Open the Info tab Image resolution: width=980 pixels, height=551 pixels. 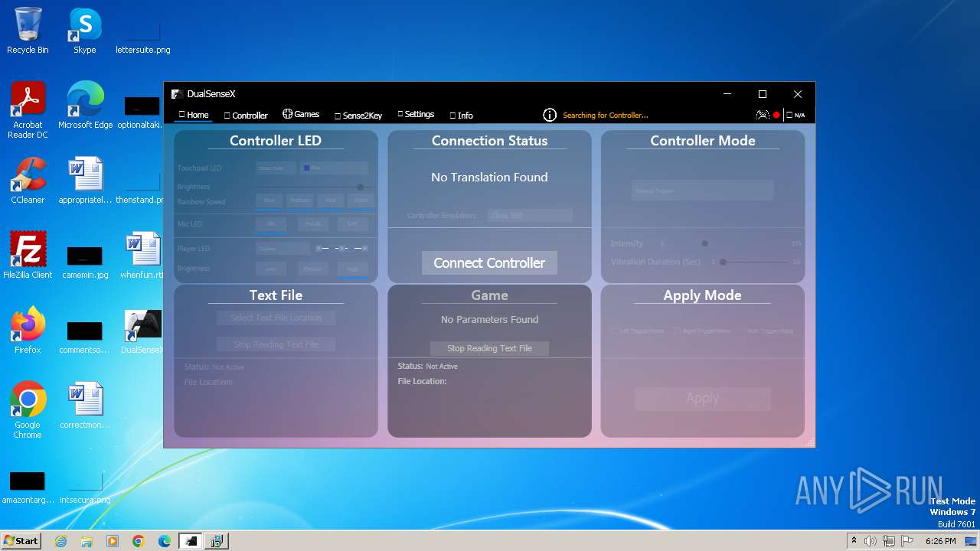pos(461,116)
